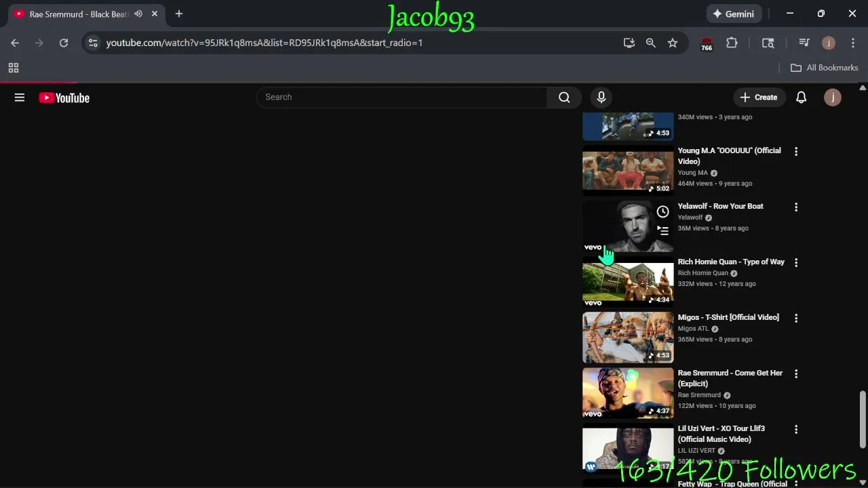Open title Yelawolf - Row Your Boat
The height and width of the screenshot is (488, 868).
click(x=720, y=206)
